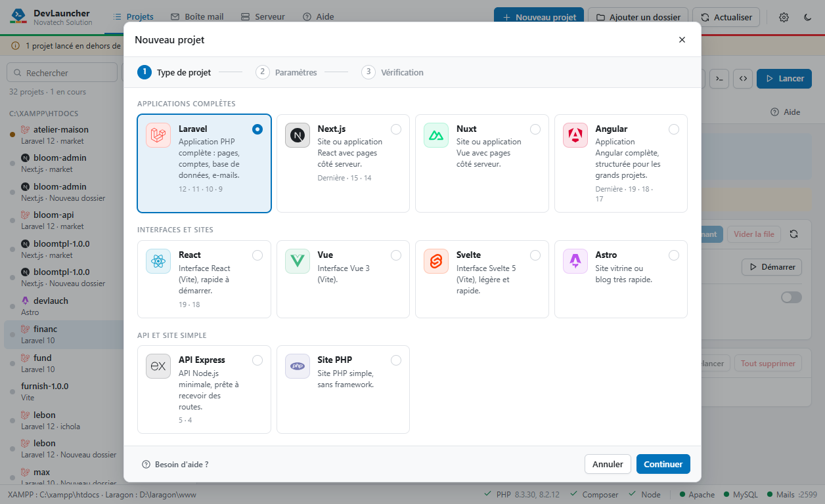Screen dimensions: 825x504
Task: Select the Vue radio button
Action: pos(396,255)
